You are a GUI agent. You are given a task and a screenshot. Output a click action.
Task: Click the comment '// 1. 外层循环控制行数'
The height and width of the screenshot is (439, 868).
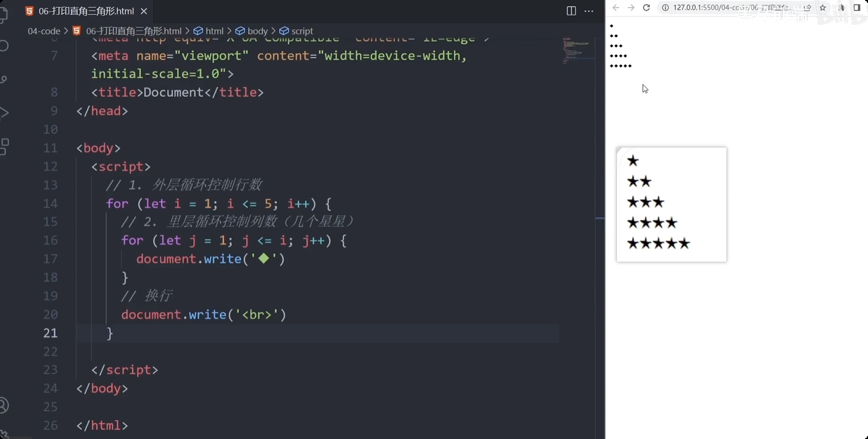pos(184,185)
